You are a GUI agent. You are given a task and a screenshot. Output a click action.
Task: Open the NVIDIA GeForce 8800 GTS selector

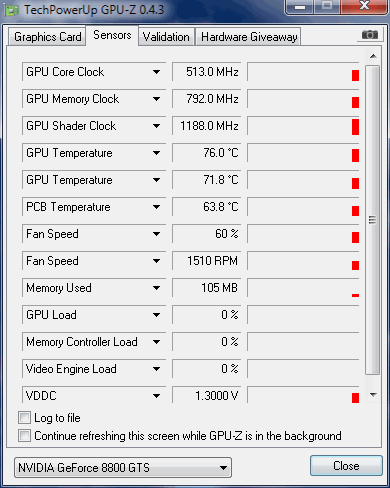[123, 468]
